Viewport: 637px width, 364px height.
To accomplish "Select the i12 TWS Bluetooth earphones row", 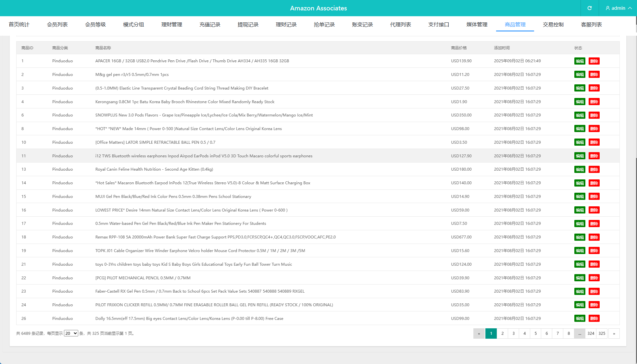I will click(204, 156).
